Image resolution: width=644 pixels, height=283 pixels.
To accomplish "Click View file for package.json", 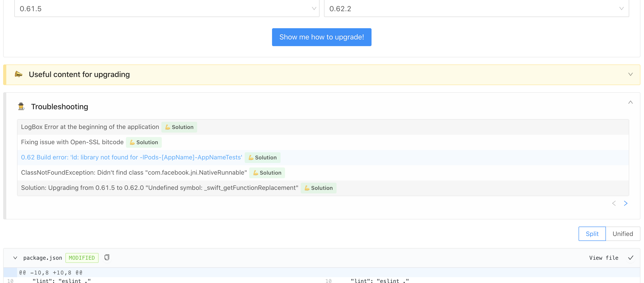I will tap(603, 257).
